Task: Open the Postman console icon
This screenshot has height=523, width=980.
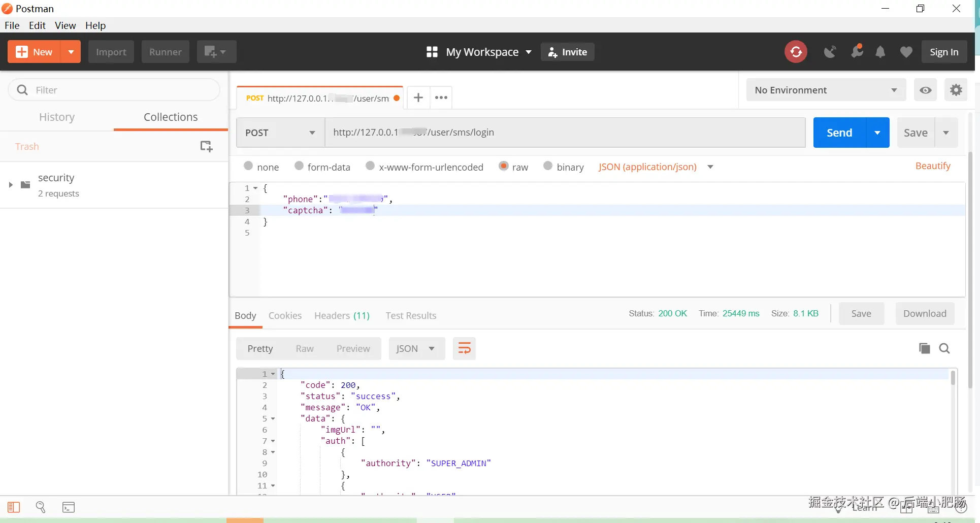Action: click(x=69, y=507)
